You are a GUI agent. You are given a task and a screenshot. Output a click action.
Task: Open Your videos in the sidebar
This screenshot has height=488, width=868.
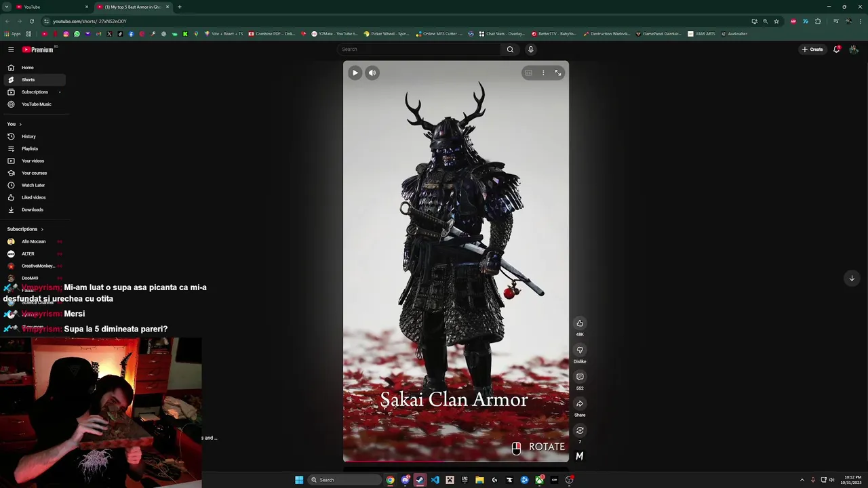click(34, 161)
